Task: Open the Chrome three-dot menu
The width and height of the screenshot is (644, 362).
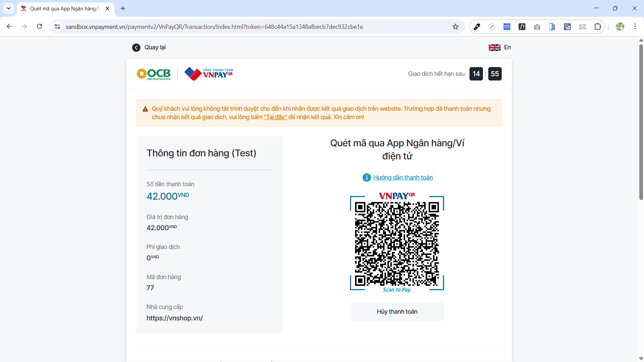Action: pyautogui.click(x=635, y=27)
